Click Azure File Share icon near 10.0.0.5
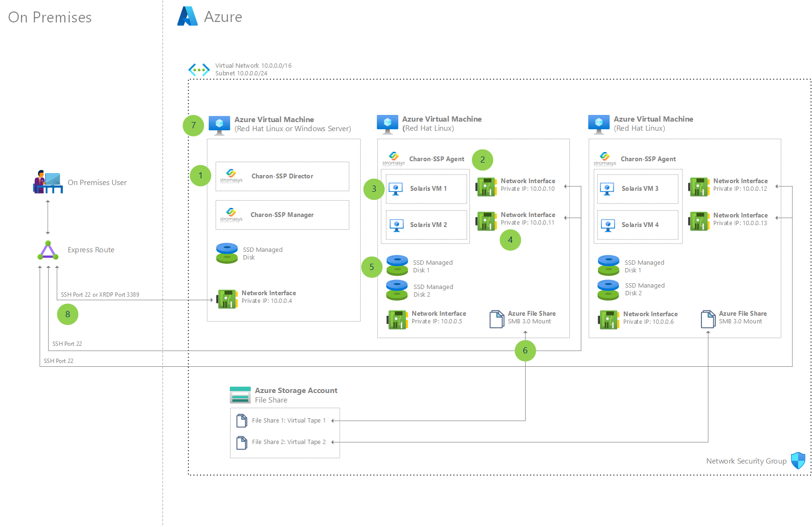The width and height of the screenshot is (812, 527). 497,319
